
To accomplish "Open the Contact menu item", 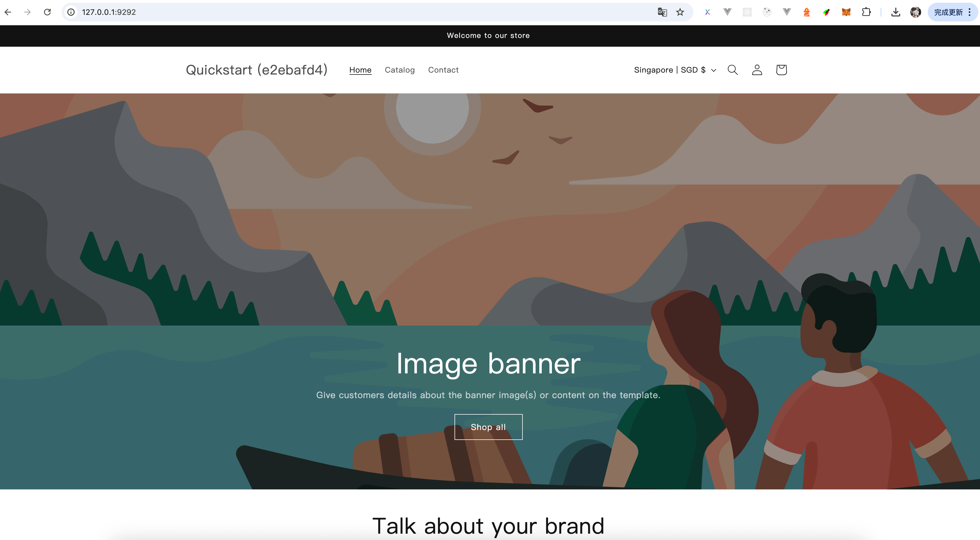I will click(x=443, y=70).
